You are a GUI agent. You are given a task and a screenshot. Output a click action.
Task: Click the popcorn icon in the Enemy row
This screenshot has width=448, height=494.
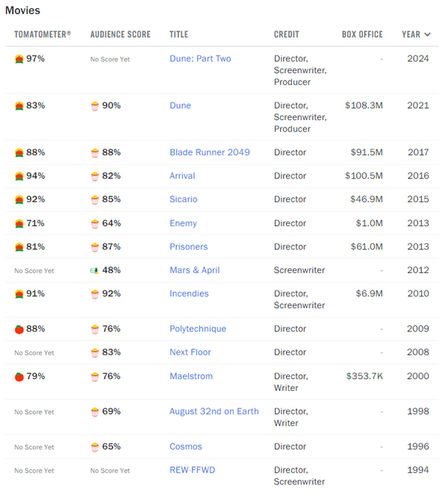tap(95, 224)
